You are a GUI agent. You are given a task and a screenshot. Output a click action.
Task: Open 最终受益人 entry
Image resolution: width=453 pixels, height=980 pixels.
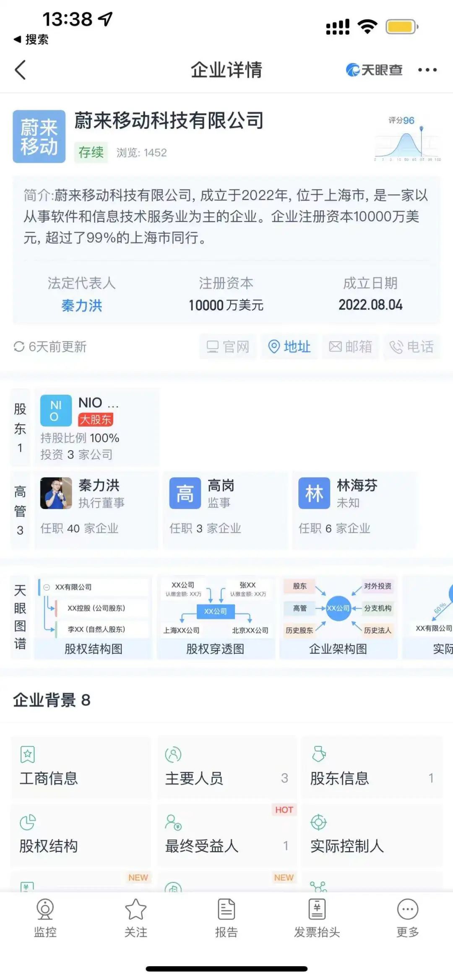tap(227, 835)
